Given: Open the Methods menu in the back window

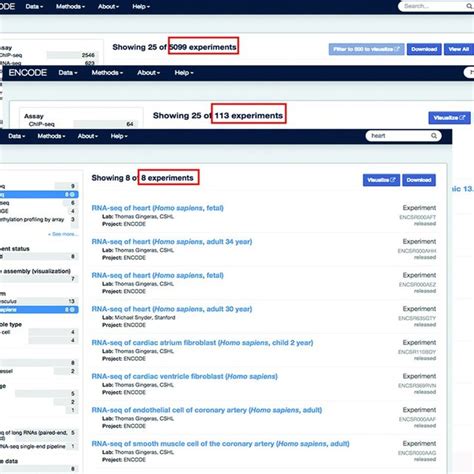Looking at the screenshot, I should click(70, 6).
